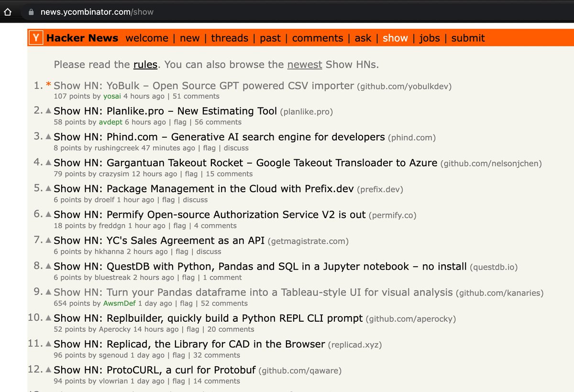Open YC's Sales Agreement as an API story

159,240
